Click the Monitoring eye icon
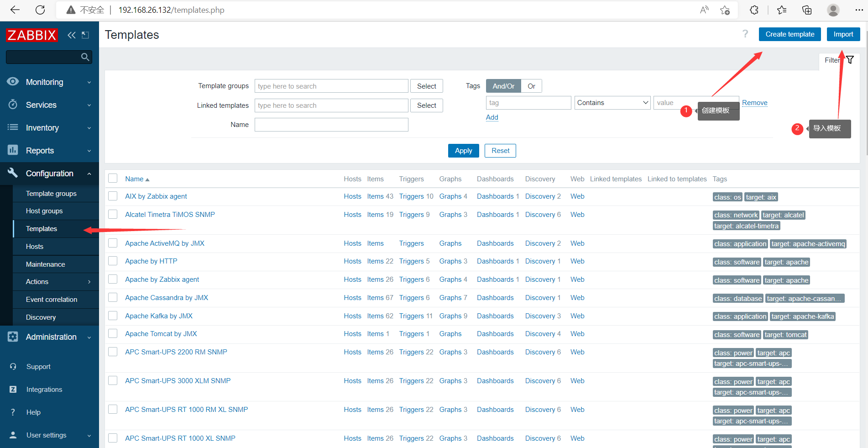The image size is (868, 448). coord(13,82)
